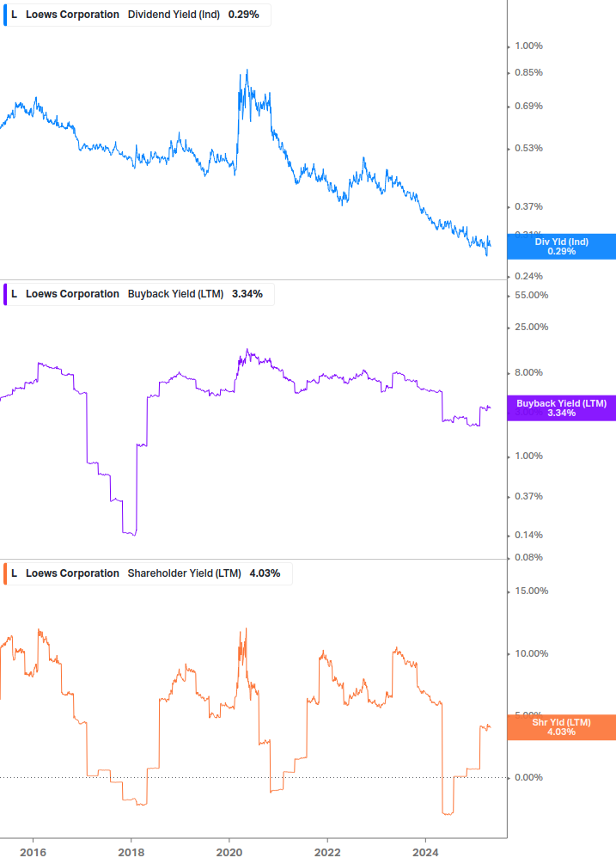The image size is (616, 864).
Task: Click the 3.34% value in Buyback Yield legend
Action: pyautogui.click(x=247, y=294)
